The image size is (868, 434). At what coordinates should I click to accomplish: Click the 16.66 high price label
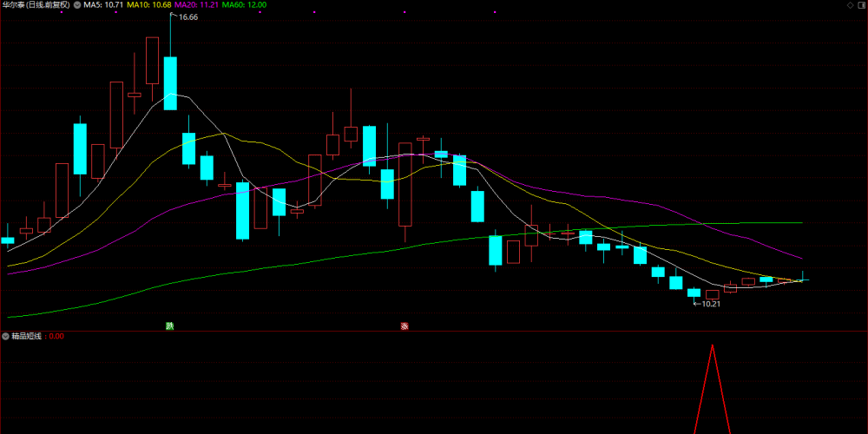point(188,17)
